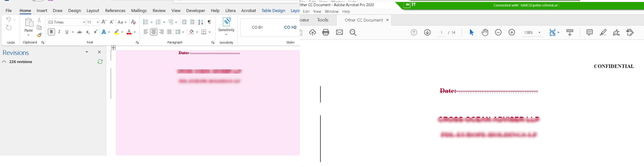Collapse the 226 revisions list
The height and width of the screenshot is (167, 644).
coord(4,62)
